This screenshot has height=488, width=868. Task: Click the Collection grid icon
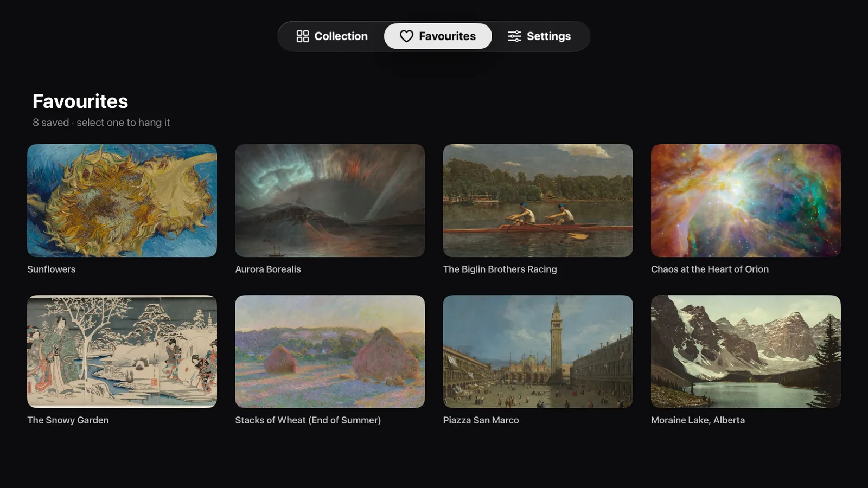(303, 36)
